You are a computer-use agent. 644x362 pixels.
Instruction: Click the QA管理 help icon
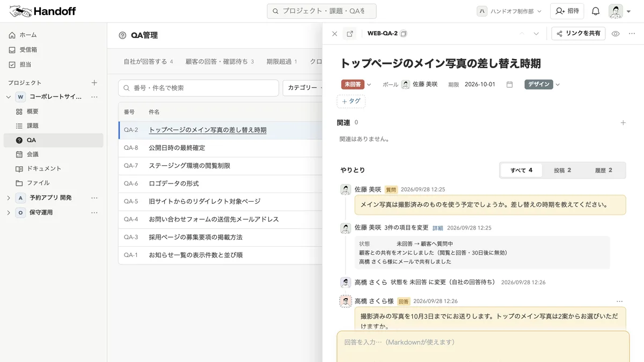click(x=123, y=35)
